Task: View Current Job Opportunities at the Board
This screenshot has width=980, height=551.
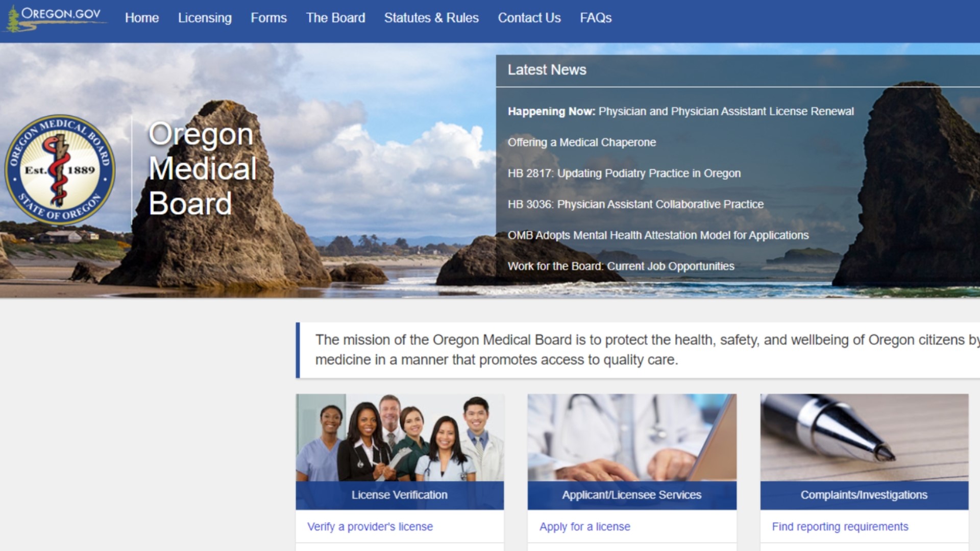Action: 621,266
